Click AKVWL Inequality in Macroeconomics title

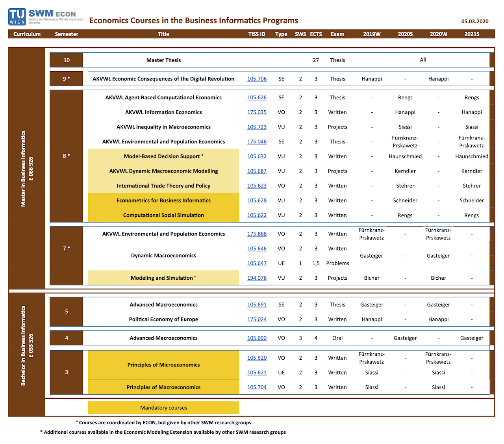163,127
